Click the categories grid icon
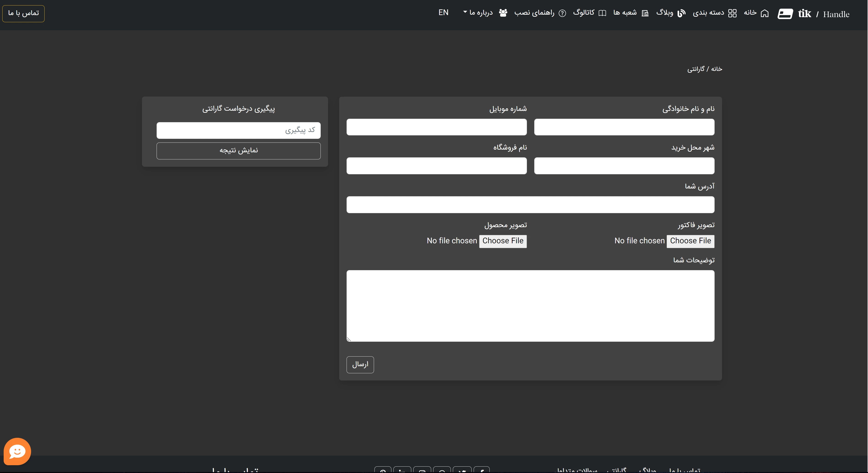The height and width of the screenshot is (473, 868). (x=732, y=13)
